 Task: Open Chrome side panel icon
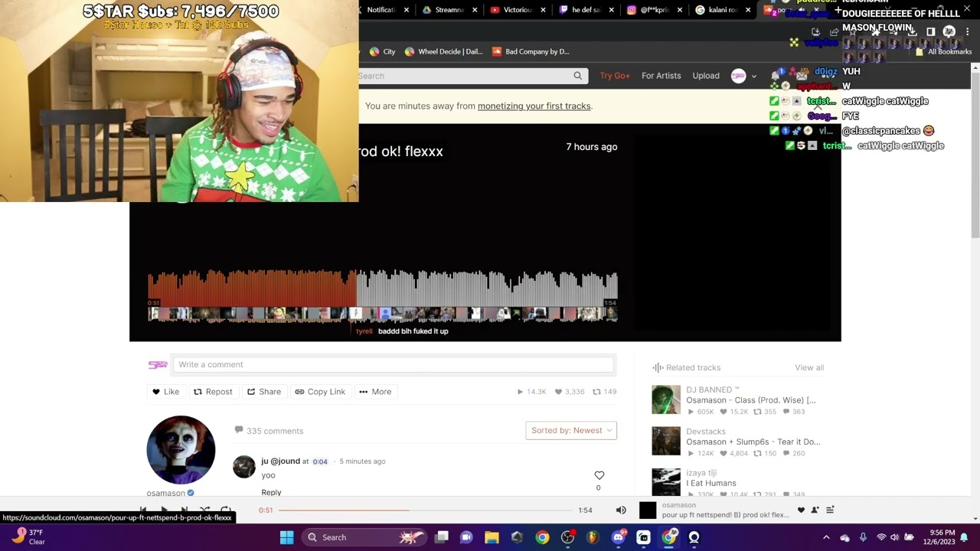[x=931, y=31]
